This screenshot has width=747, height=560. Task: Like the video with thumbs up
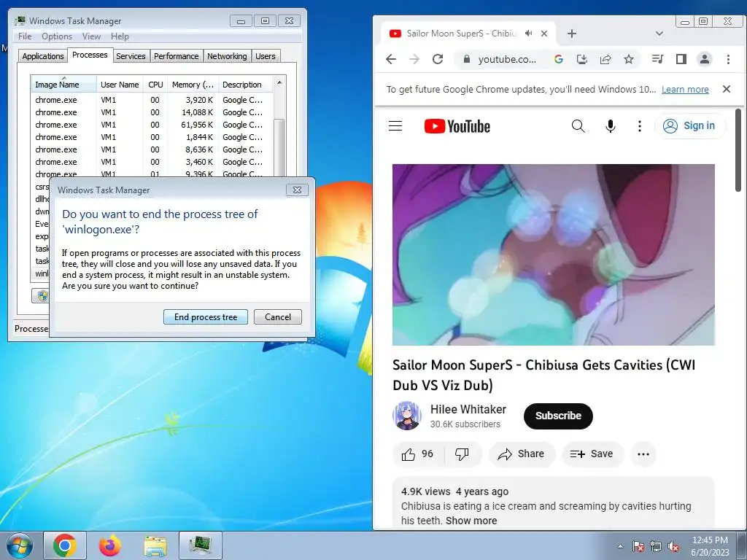pyautogui.click(x=417, y=454)
